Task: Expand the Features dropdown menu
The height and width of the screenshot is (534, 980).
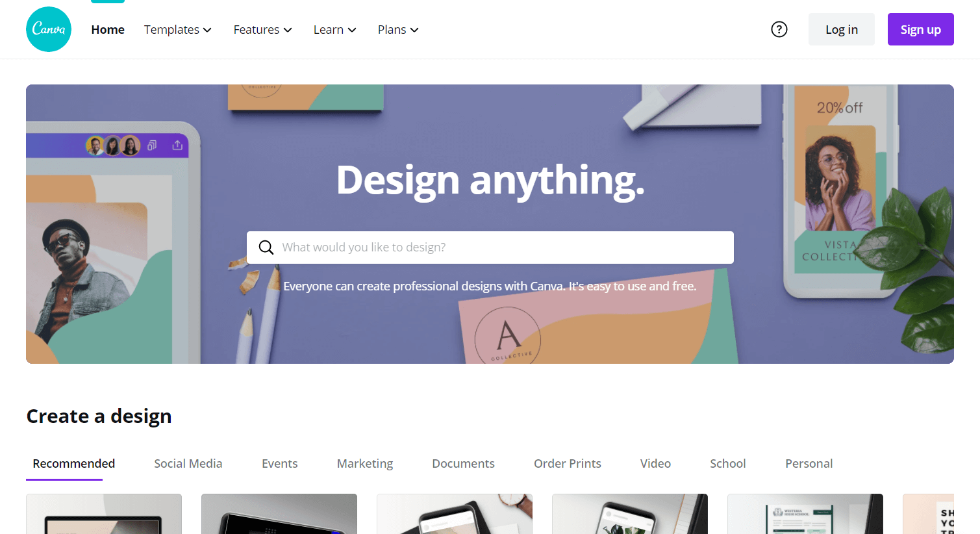Action: 263,30
